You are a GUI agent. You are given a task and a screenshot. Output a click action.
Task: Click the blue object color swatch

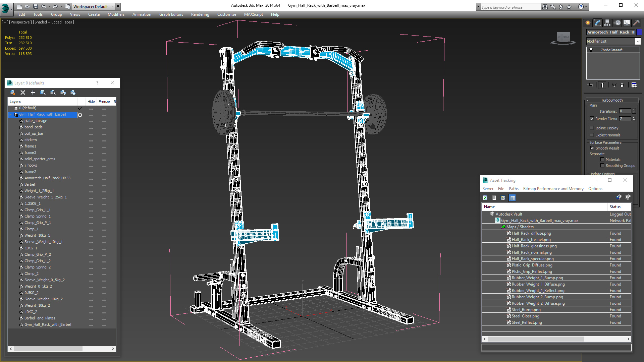pos(639,32)
